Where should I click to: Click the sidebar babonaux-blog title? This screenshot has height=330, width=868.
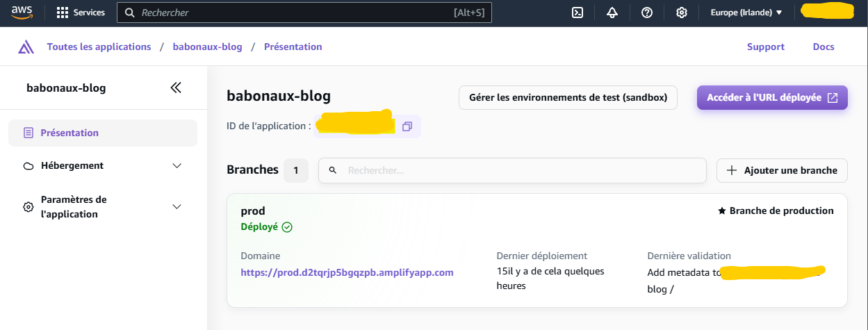click(x=66, y=88)
